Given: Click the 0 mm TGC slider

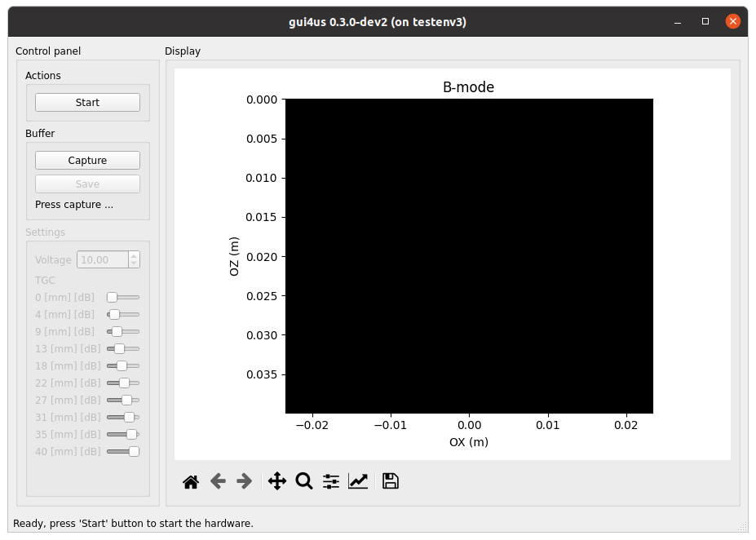Looking at the screenshot, I should pos(113,297).
